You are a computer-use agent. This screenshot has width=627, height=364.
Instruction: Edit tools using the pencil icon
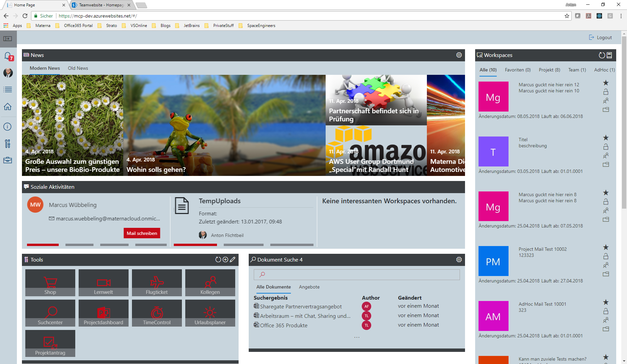pos(233,260)
